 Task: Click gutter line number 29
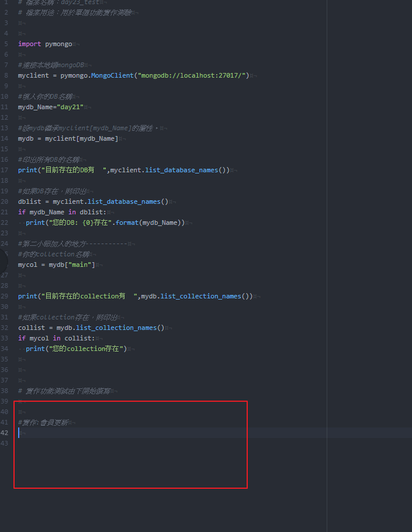pyautogui.click(x=5, y=296)
